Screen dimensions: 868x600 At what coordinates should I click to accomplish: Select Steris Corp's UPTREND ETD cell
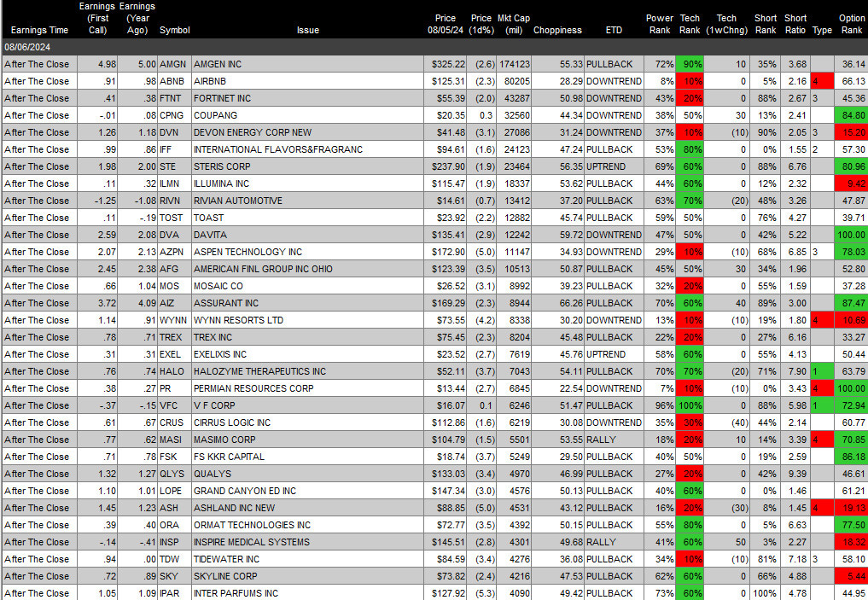point(614,166)
